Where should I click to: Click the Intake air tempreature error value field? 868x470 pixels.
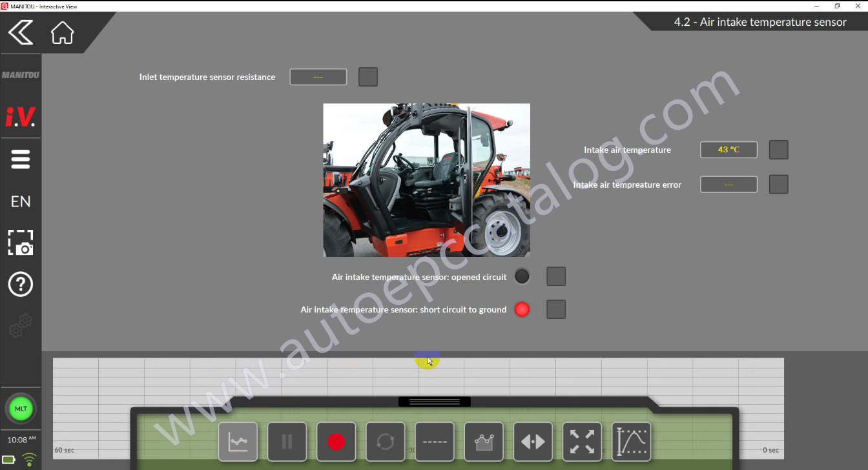tap(729, 184)
